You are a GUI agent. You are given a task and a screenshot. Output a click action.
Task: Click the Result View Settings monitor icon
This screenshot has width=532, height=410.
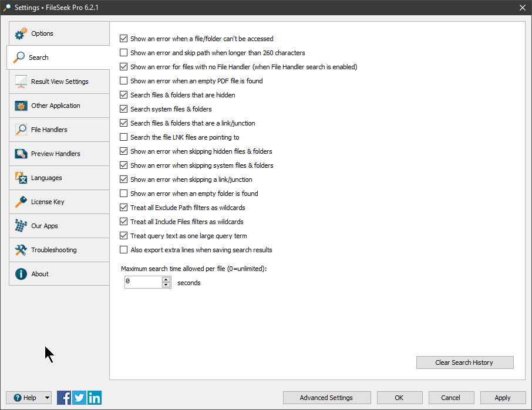21,82
